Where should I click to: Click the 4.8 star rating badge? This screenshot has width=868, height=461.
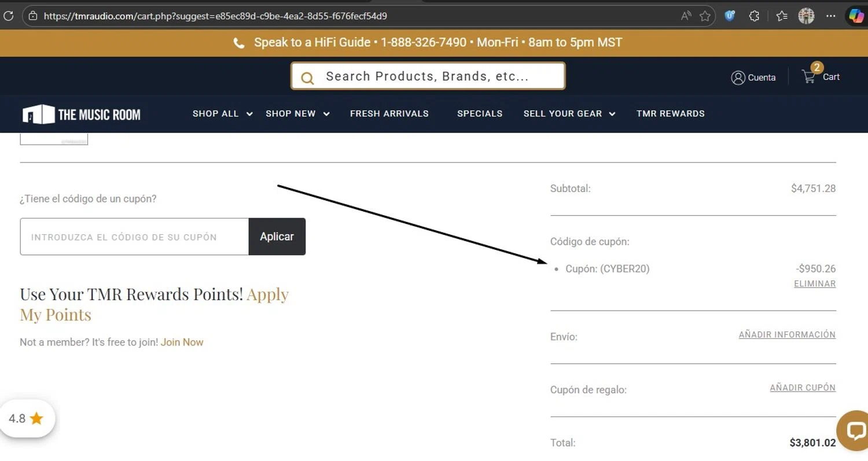coord(27,419)
